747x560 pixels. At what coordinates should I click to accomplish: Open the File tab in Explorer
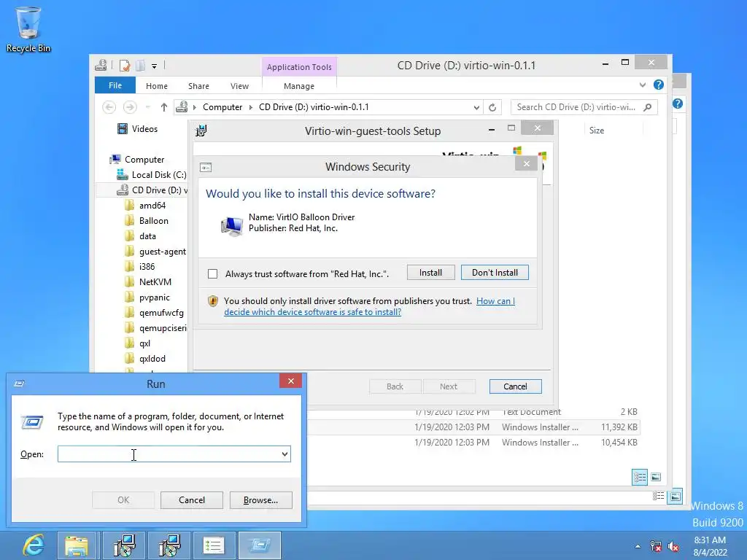pyautogui.click(x=115, y=85)
